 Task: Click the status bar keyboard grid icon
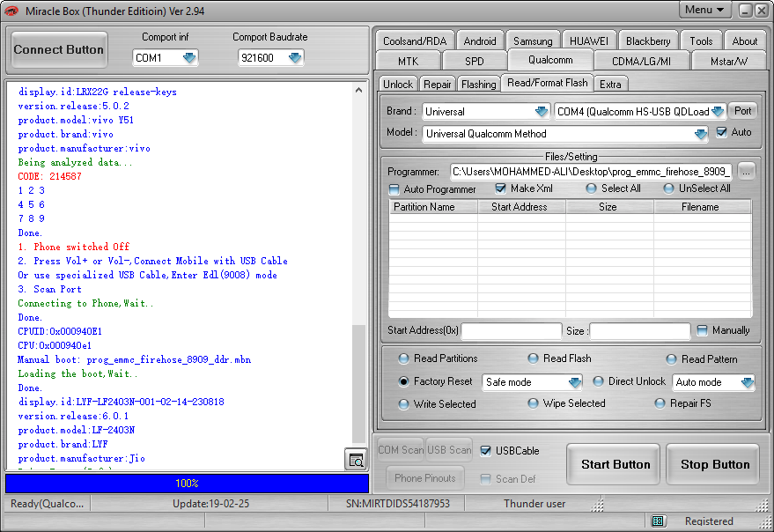pyautogui.click(x=658, y=521)
